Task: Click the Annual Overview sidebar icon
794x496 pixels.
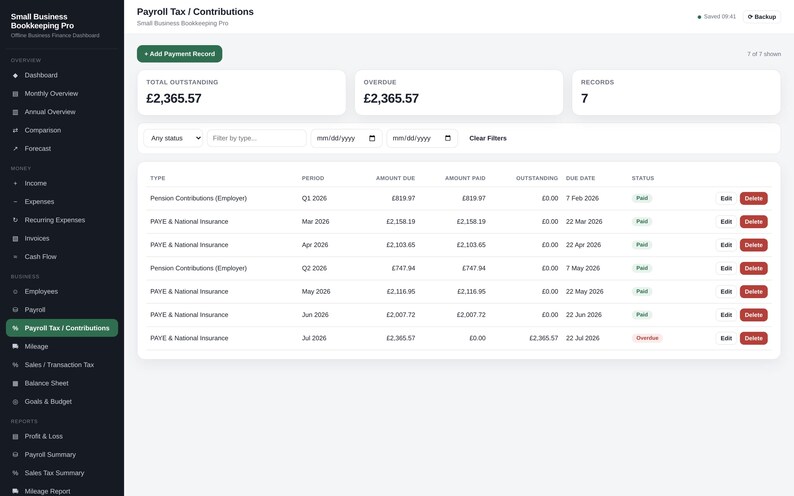Action: pos(15,112)
